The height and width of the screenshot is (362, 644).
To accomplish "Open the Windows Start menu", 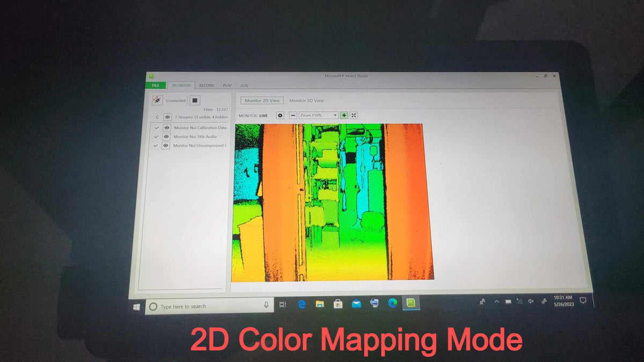I will click(136, 307).
